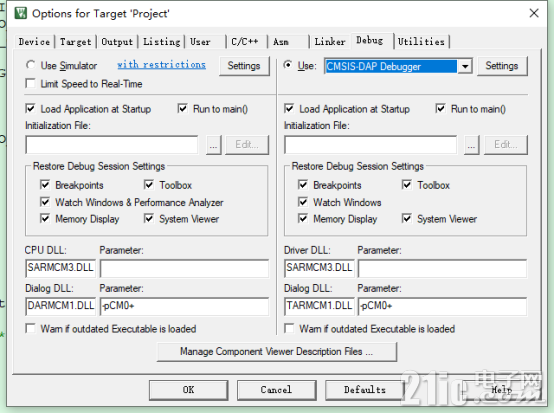Toggle simulator Memory Display checkbox

click(45, 219)
